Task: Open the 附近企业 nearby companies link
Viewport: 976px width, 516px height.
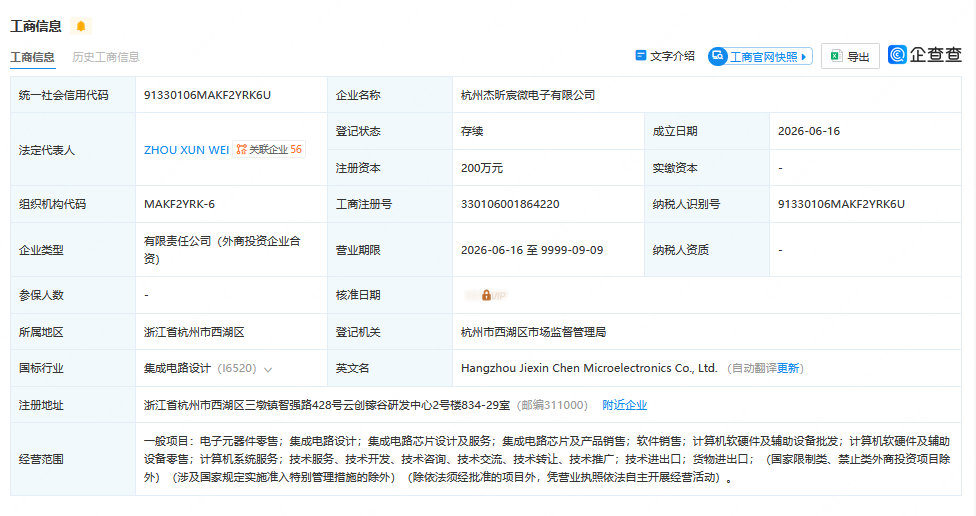Action: [624, 405]
